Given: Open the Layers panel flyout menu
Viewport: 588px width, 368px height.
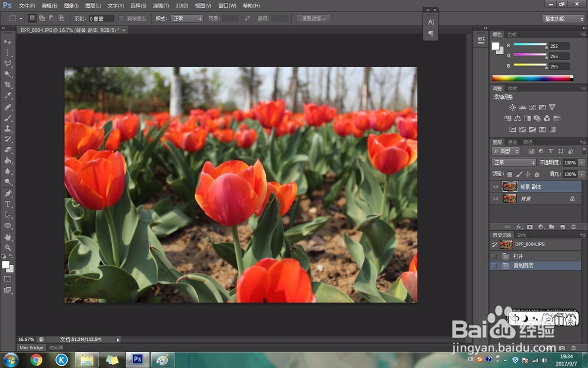Looking at the screenshot, I should pos(583,142).
